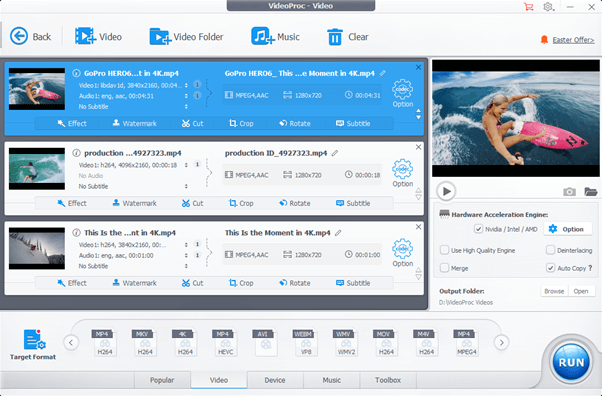Screen dimensions: 602x396
Task: Rotate the GoPro HERO06 video
Action: (x=294, y=123)
